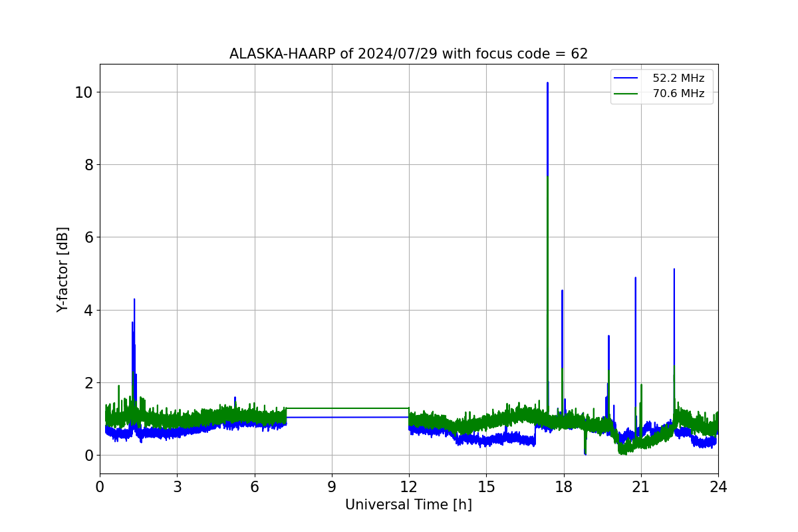This screenshot has height=532, width=798.
Task: Click x-axis tick label '24'
Action: pyautogui.click(x=718, y=486)
